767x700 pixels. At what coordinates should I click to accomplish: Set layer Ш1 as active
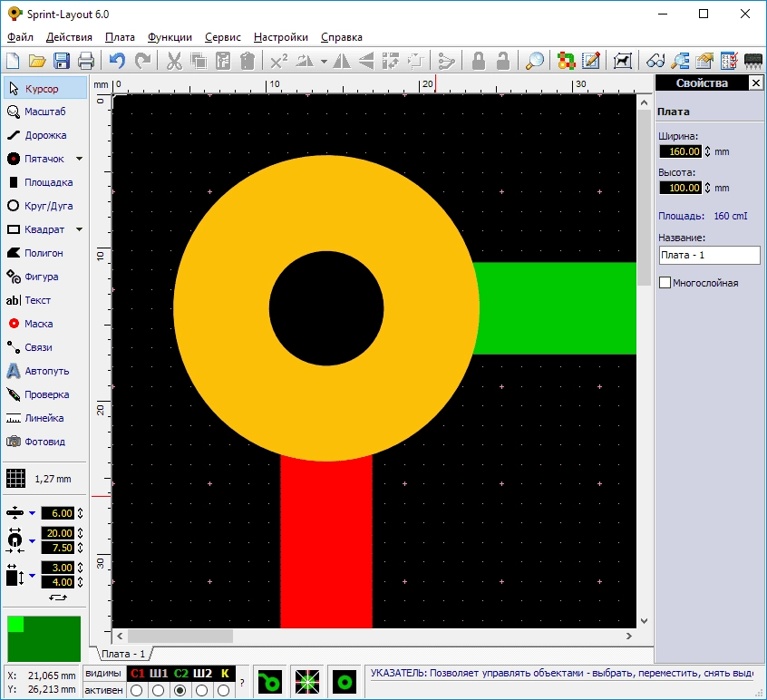click(158, 690)
